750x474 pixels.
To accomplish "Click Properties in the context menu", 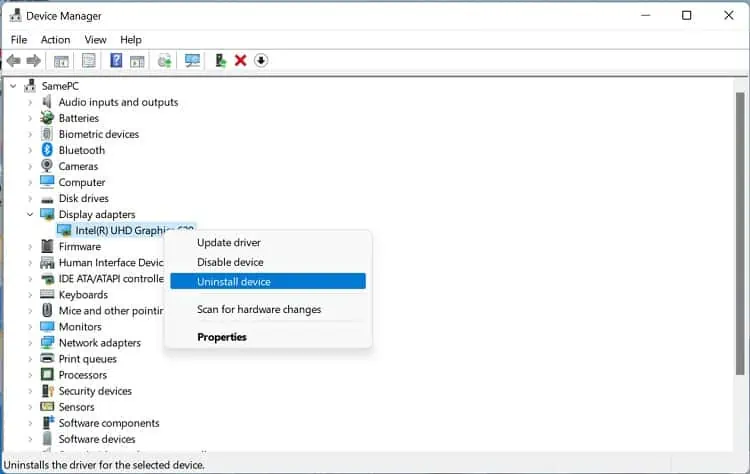I will coord(222,337).
